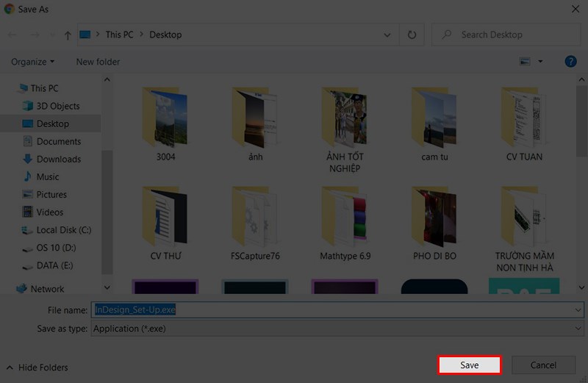The width and height of the screenshot is (588, 383).
Task: Click file list scroll up arrow
Action: (x=581, y=79)
